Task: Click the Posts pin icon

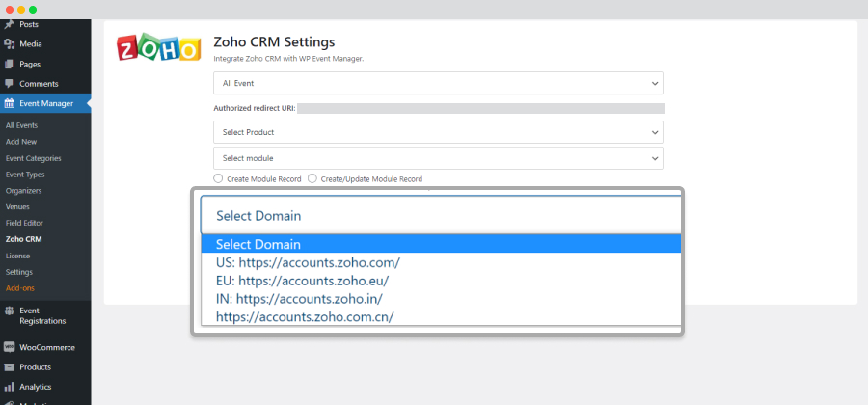Action: (x=9, y=24)
